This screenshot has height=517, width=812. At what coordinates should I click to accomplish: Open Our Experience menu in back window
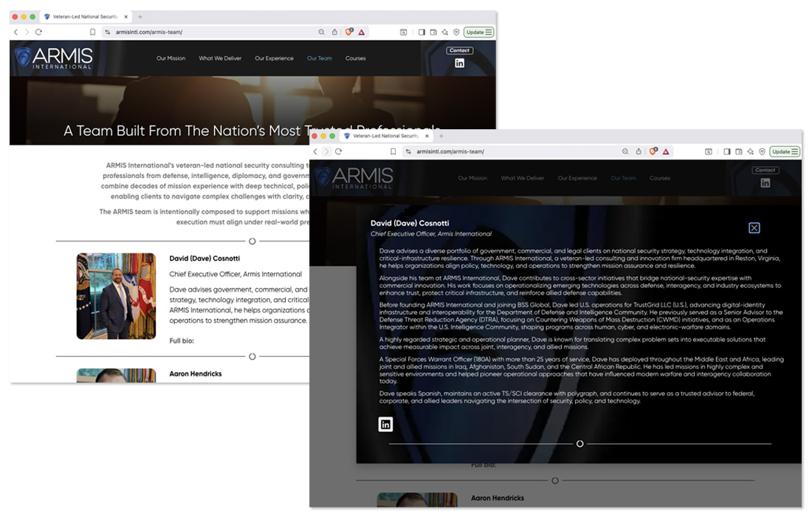274,58
